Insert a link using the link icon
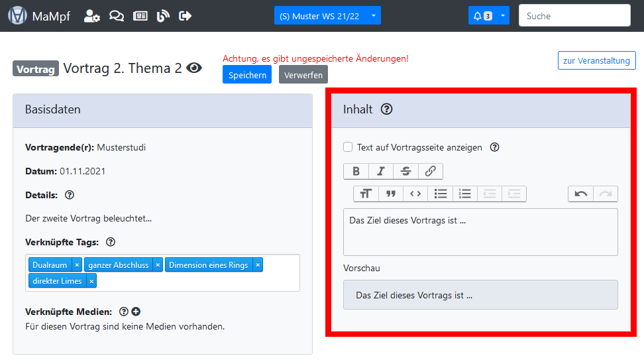644x364 pixels. [x=430, y=171]
